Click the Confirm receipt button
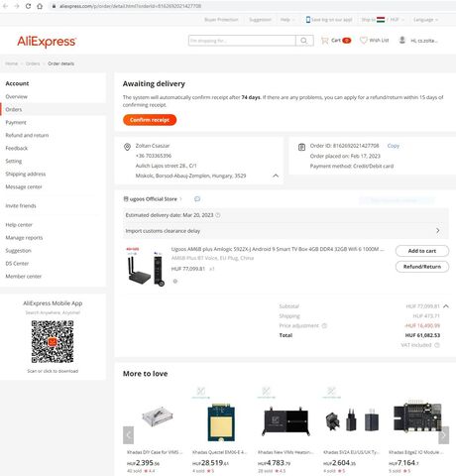 [x=150, y=120]
